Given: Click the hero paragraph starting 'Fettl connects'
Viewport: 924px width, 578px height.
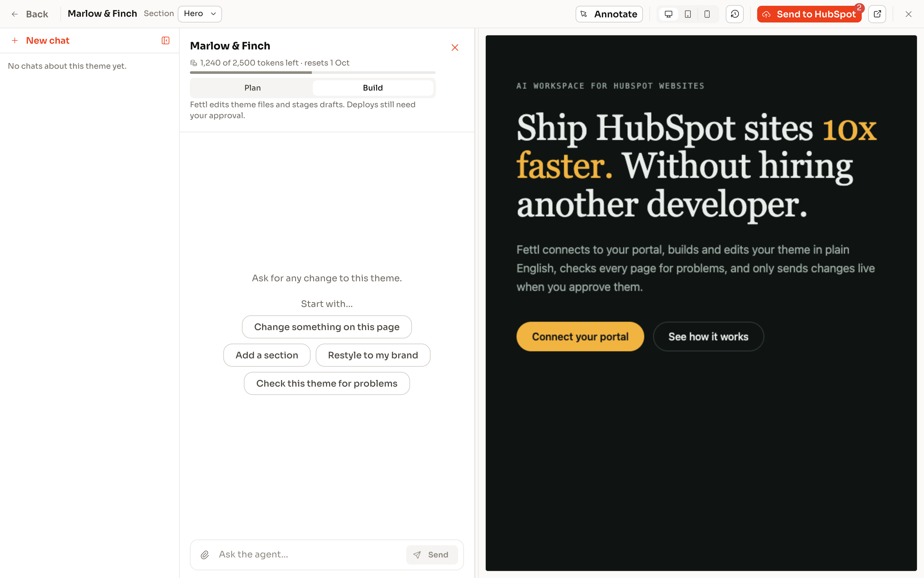Looking at the screenshot, I should 695,268.
